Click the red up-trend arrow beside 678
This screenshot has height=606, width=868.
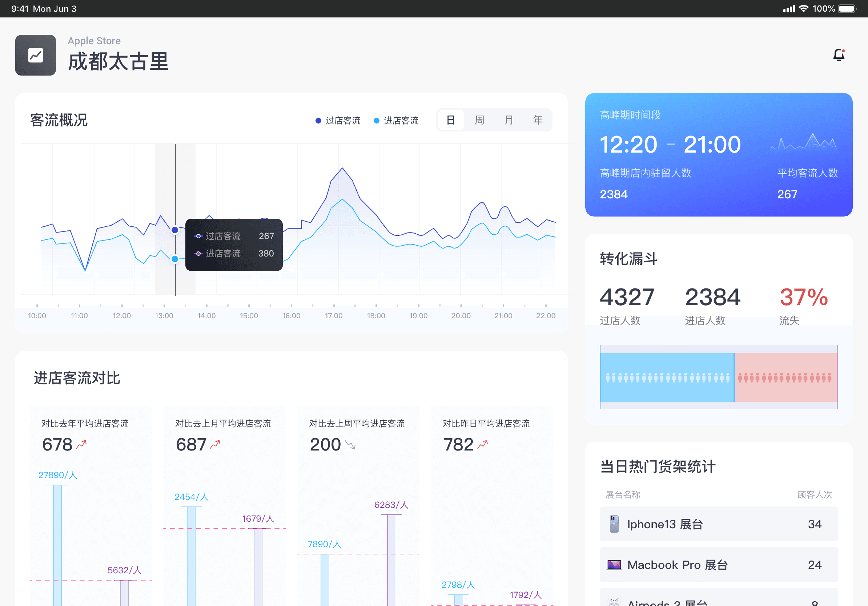click(x=81, y=444)
